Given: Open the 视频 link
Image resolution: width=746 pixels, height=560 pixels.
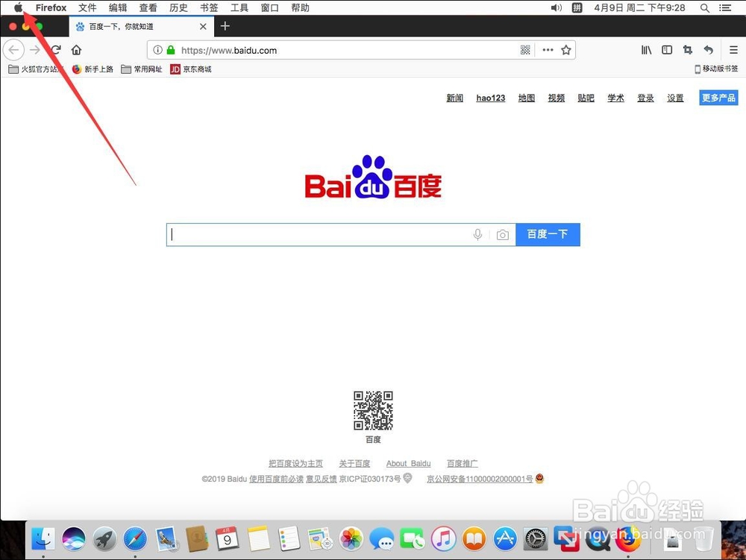Looking at the screenshot, I should coord(557,98).
